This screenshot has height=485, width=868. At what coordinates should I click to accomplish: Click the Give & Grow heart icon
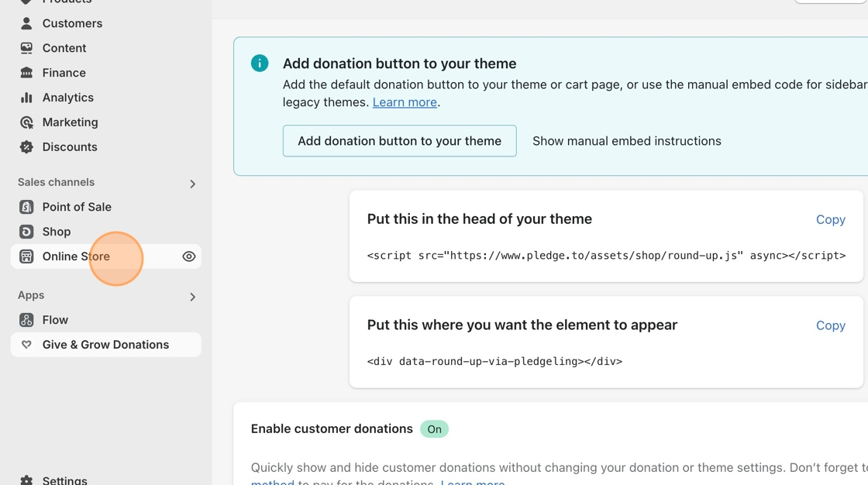click(x=26, y=344)
